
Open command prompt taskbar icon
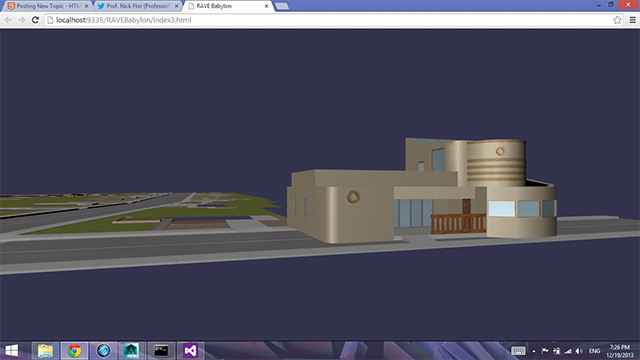[x=161, y=351]
